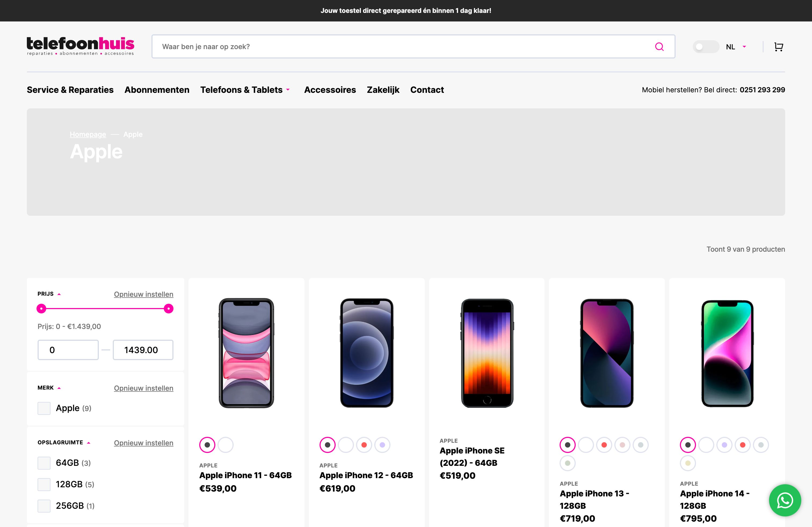Enable the 256GB storage filter
812x527 pixels.
pyautogui.click(x=44, y=506)
